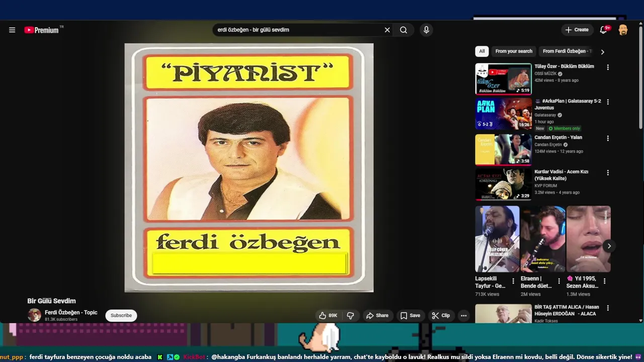This screenshot has width=644, height=362.
Task: Open the account avatar menu
Action: [623, 30]
